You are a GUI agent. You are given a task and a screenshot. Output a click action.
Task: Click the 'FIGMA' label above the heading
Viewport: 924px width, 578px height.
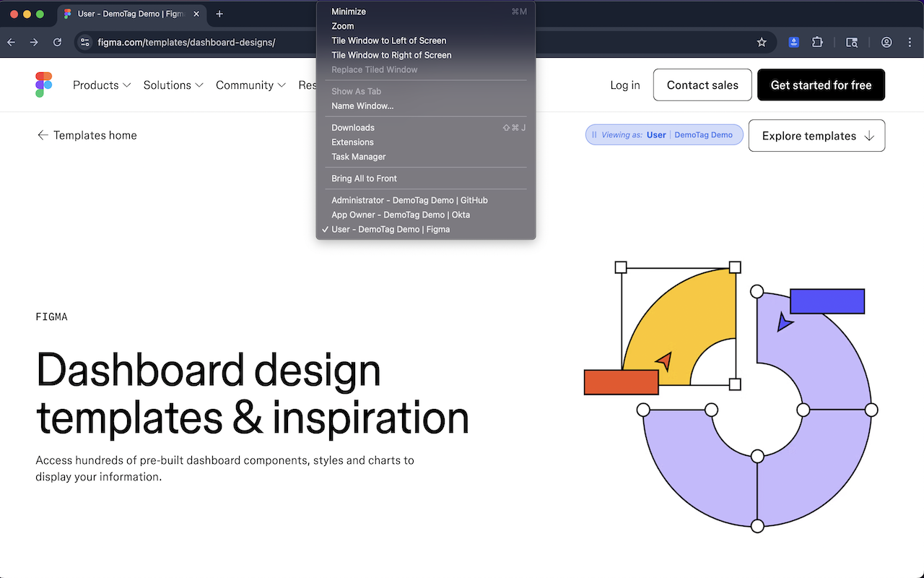(x=51, y=316)
